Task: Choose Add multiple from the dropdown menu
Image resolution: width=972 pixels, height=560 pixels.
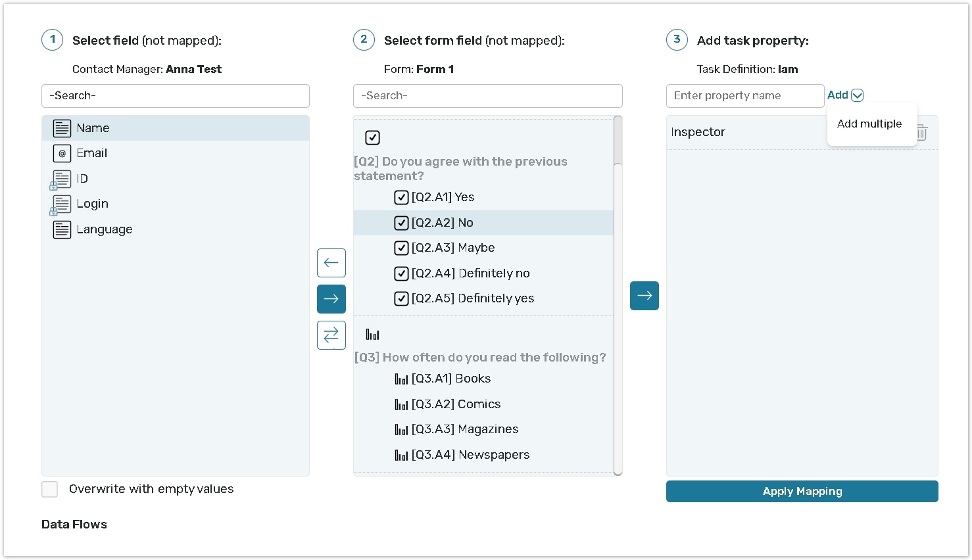Action: (869, 124)
